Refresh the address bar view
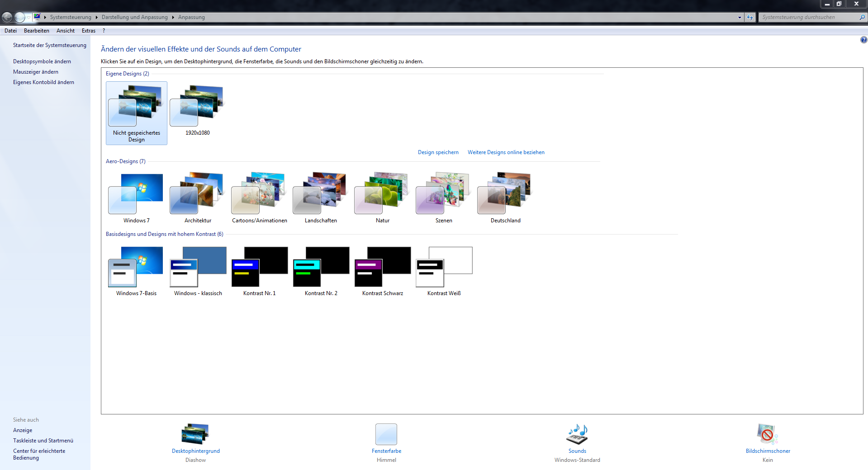Viewport: 868px width, 470px height. click(x=750, y=17)
